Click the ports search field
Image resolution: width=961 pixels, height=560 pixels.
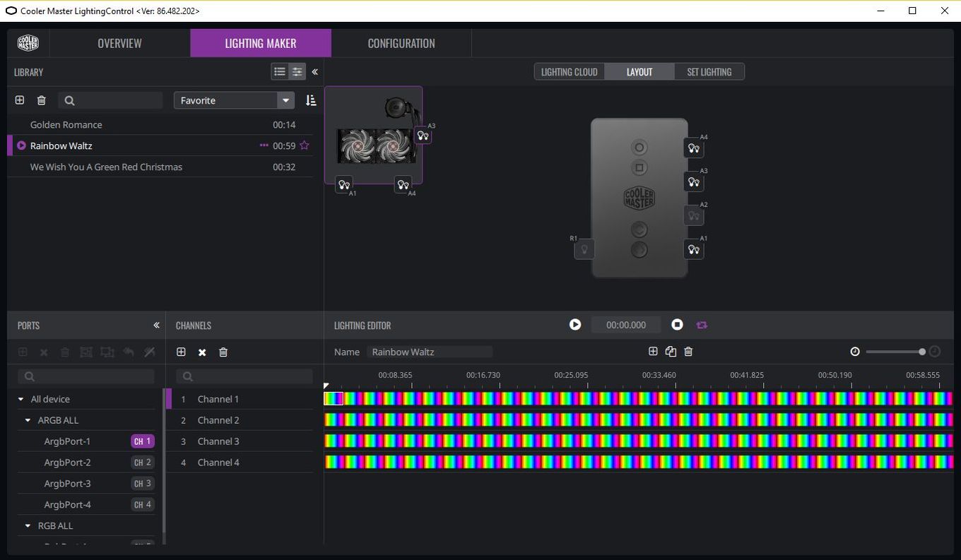pos(86,376)
